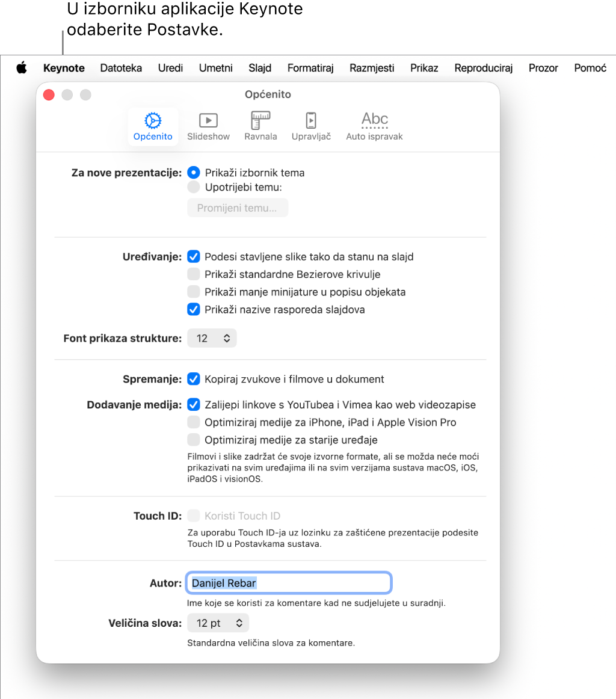616x699 pixels.
Task: Enable Prikaži standardne Bezierove krivulje
Action: (194, 274)
